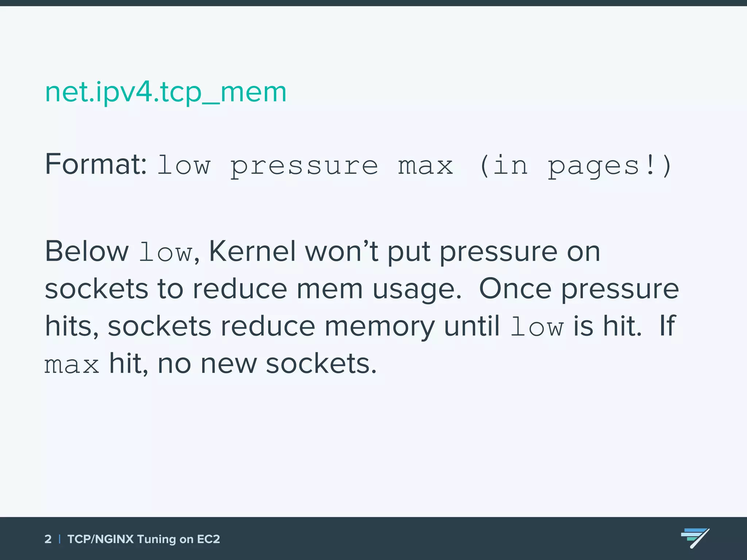Click monospace word pressure in format line

coord(304,166)
